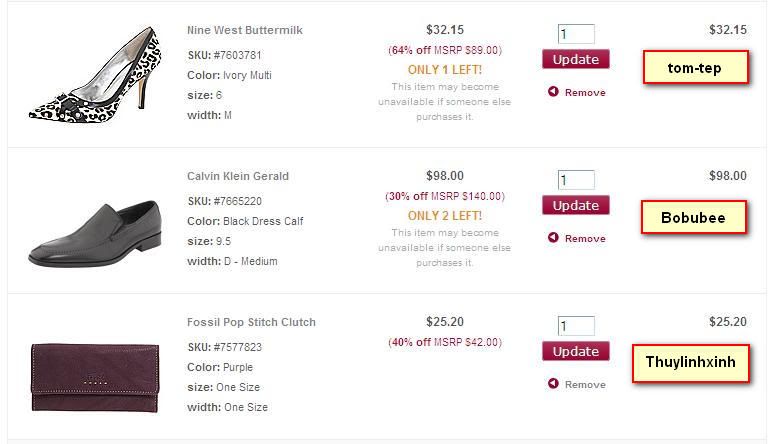Open Fossil Pop Stitch Clutch product page
Viewport: 772px width, 444px height.
[251, 322]
